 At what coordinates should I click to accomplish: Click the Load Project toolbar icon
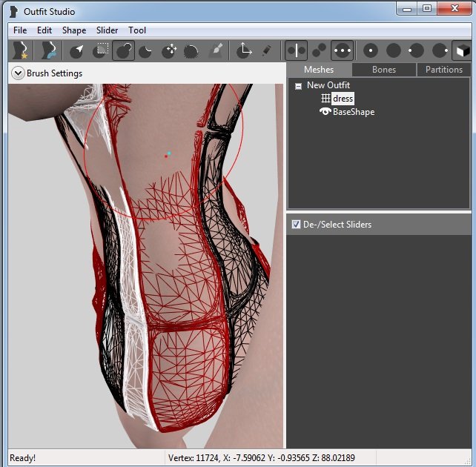coord(49,50)
